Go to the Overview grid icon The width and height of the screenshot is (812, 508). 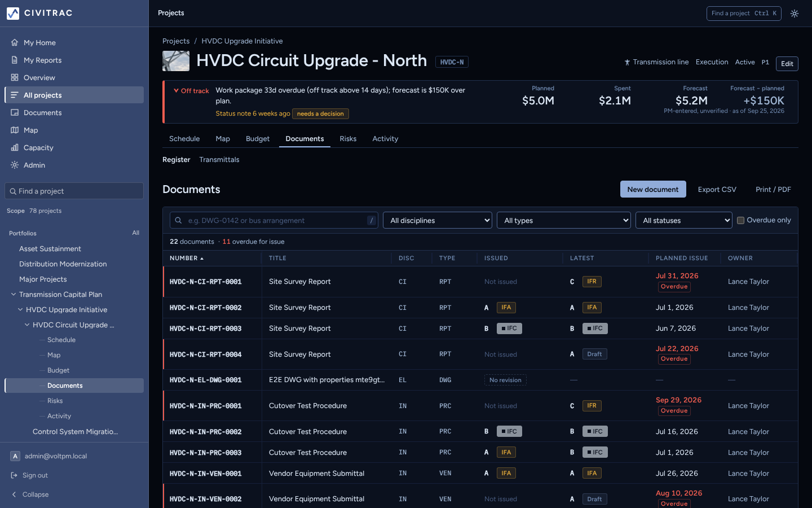point(15,77)
